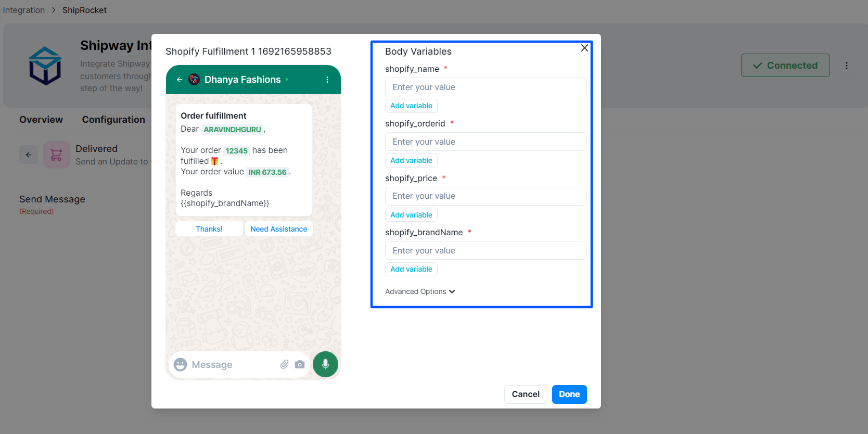
Task: Click the Thanks! quick reply button
Action: (209, 229)
